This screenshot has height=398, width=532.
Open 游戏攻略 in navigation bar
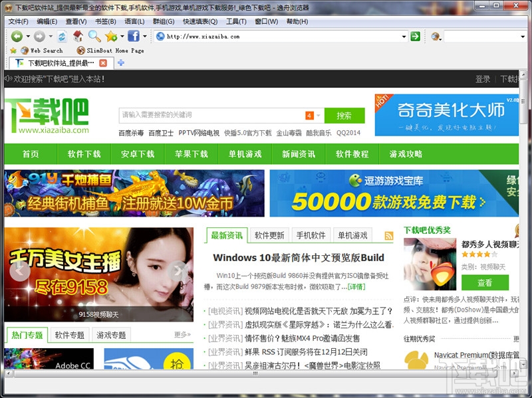pyautogui.click(x=406, y=154)
